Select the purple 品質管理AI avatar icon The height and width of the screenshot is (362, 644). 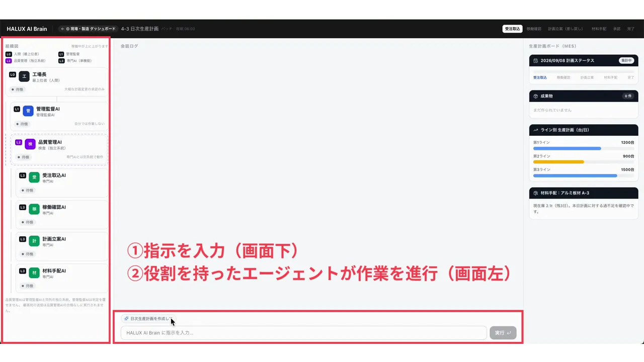tap(30, 144)
